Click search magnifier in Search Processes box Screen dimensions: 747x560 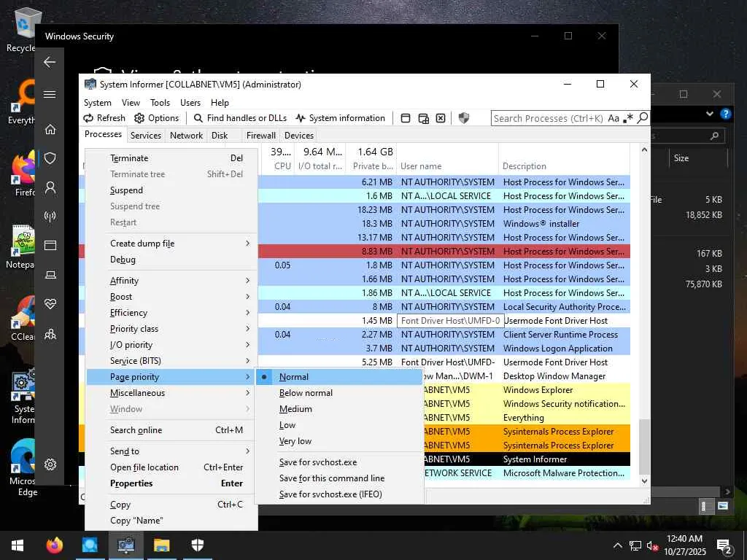643,117
